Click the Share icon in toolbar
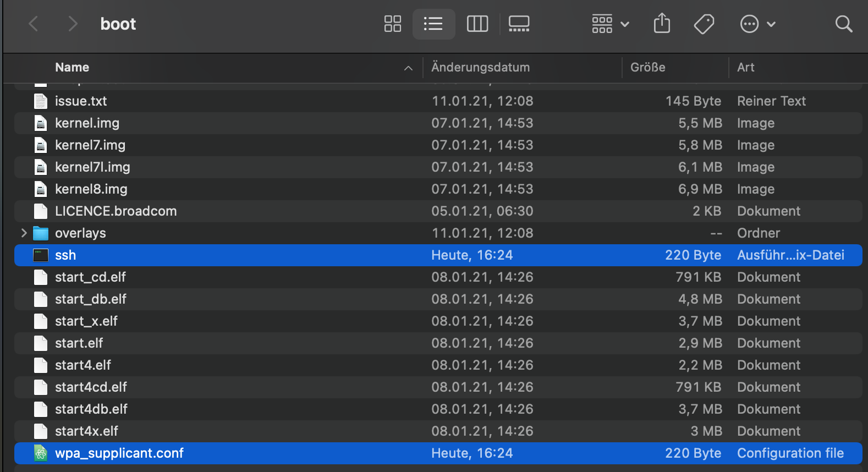 pos(662,24)
